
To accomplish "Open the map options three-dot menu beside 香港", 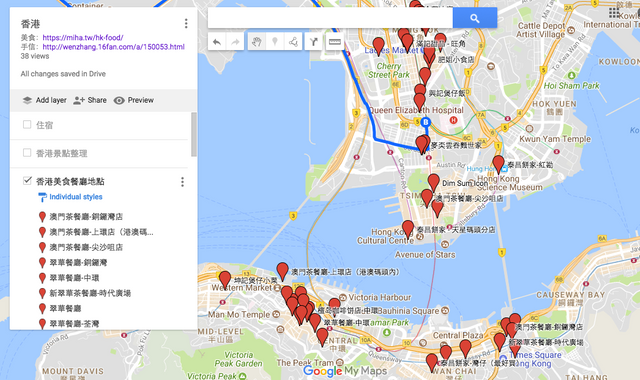I will coord(186,23).
